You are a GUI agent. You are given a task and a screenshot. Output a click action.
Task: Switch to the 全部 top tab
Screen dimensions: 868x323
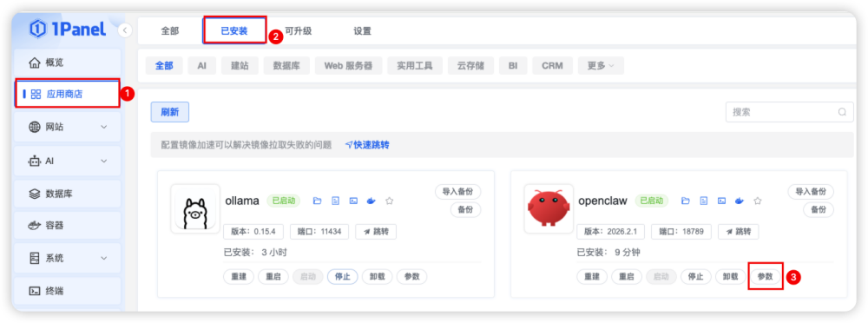(x=170, y=31)
